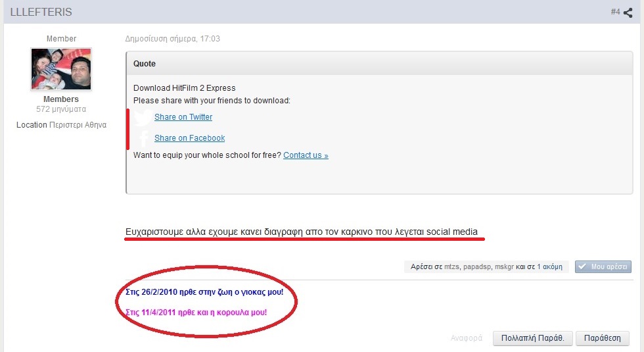The height and width of the screenshot is (352, 644).
Task: Open the Contact us » link
Action: click(306, 155)
